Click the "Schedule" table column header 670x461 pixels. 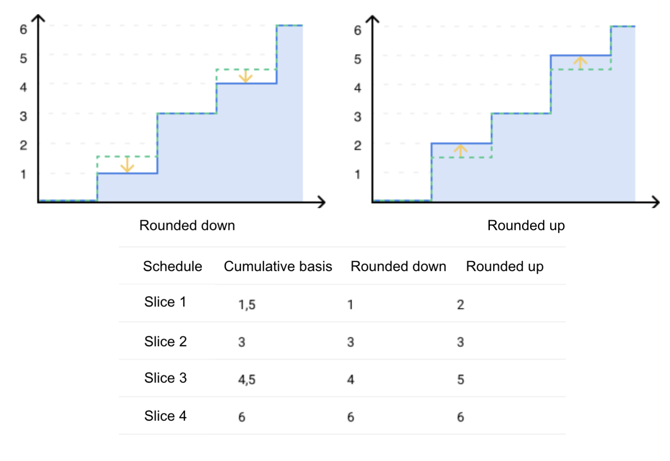(x=173, y=266)
